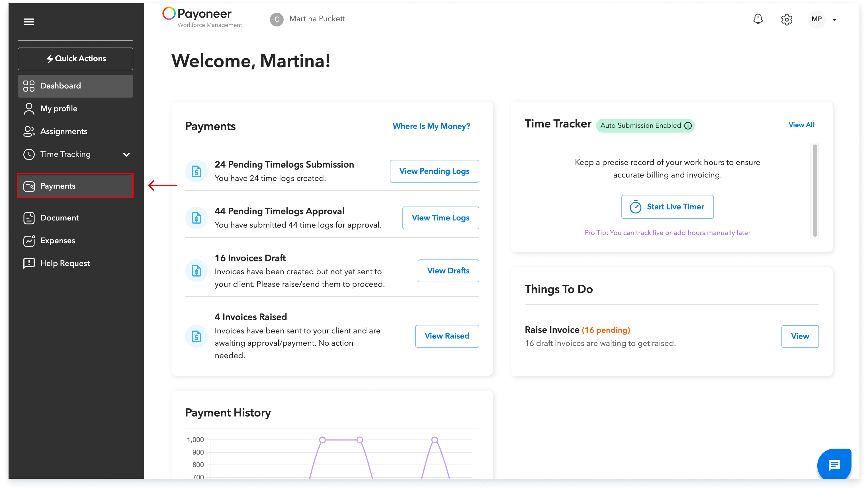Click pending timelogs submission document icon
868x493 pixels.
pyautogui.click(x=196, y=171)
